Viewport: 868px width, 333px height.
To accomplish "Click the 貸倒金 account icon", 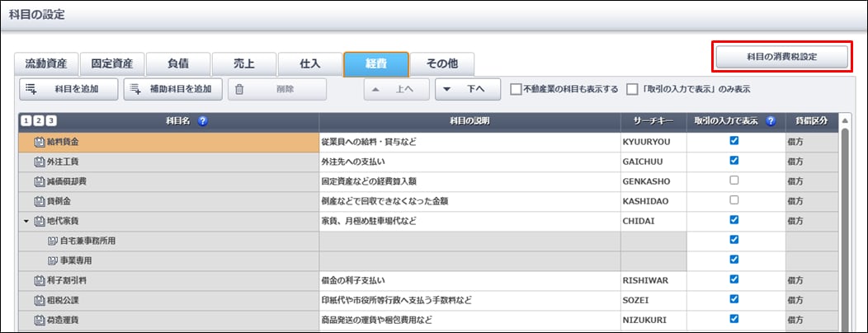I will coord(39,201).
